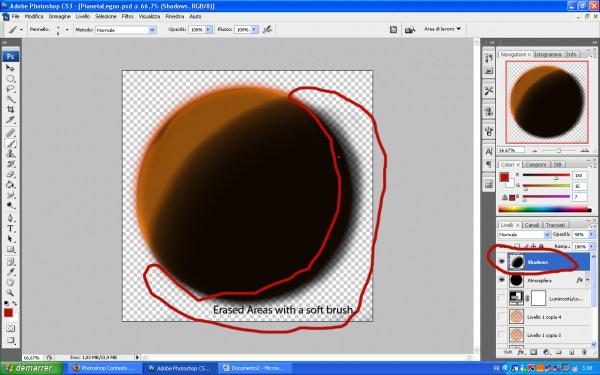This screenshot has width=600, height=375.
Task: Switch to the Tracciati tab
Action: (555, 225)
